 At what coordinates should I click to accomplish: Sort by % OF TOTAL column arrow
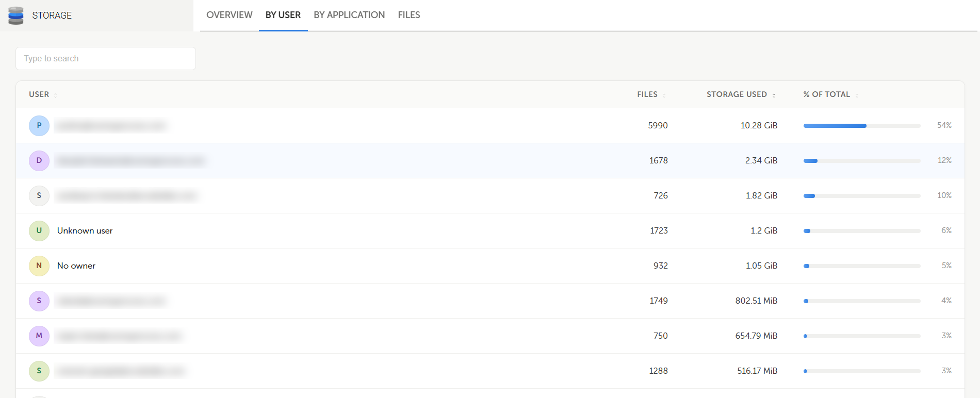857,95
